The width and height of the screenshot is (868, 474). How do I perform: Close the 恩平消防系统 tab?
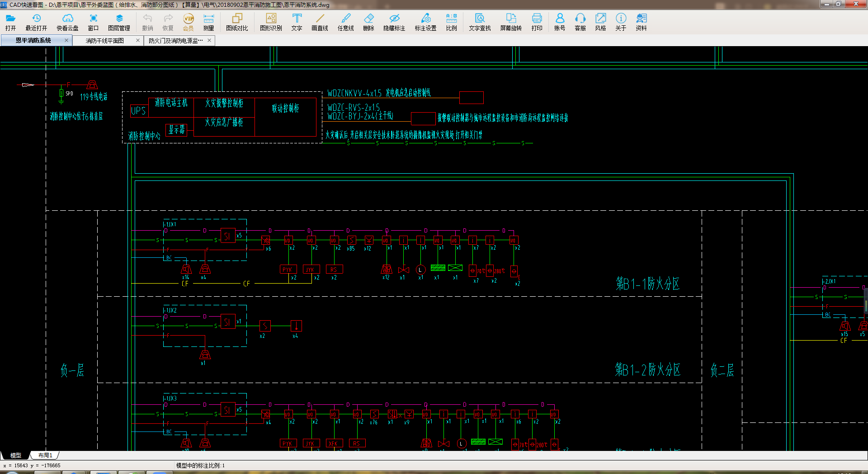click(66, 40)
